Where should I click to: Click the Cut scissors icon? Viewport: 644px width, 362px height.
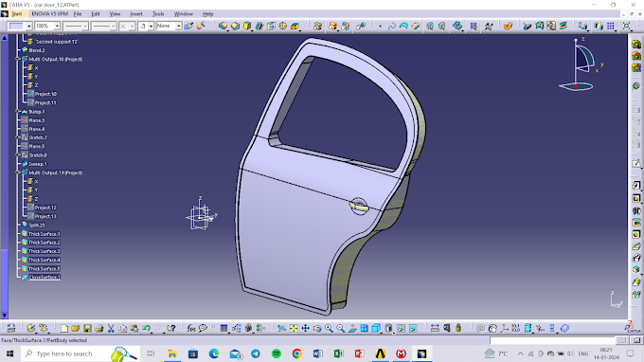[x=111, y=328]
